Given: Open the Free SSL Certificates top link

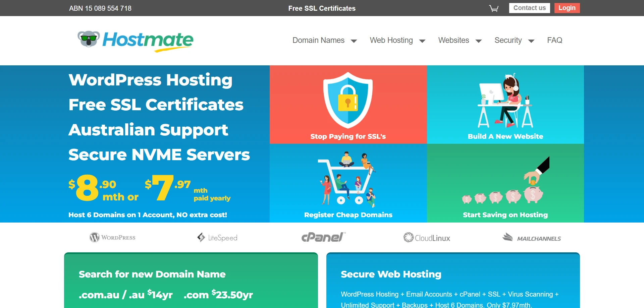Looking at the screenshot, I should [x=322, y=8].
